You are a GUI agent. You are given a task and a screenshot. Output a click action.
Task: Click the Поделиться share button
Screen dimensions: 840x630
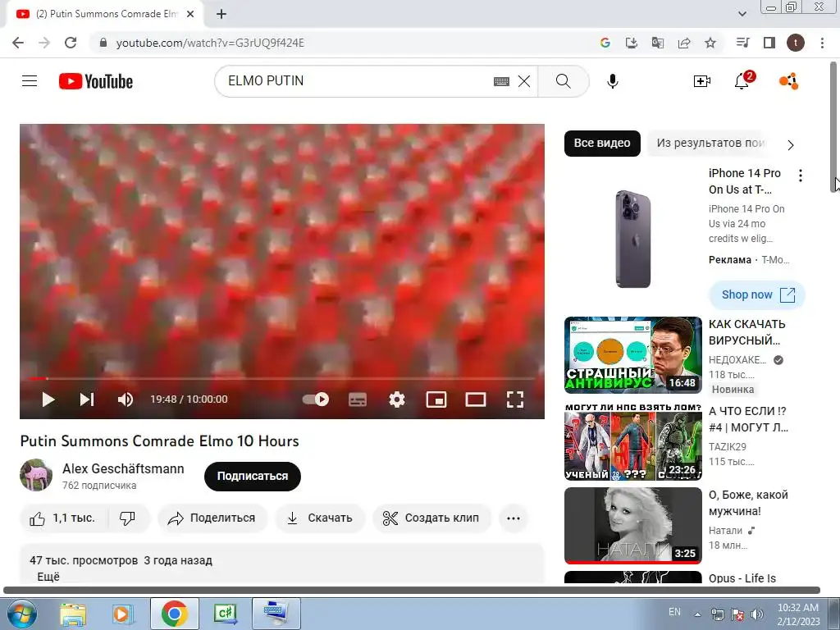tap(212, 518)
